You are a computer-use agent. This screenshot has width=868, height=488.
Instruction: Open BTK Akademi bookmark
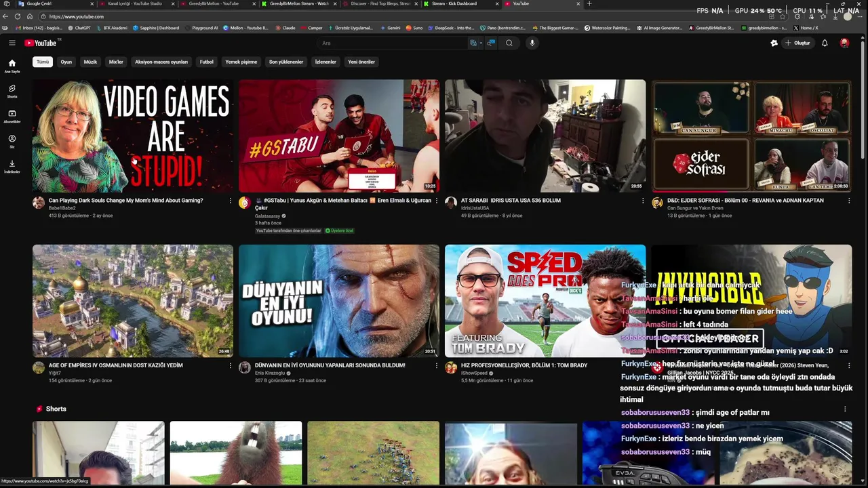click(111, 28)
